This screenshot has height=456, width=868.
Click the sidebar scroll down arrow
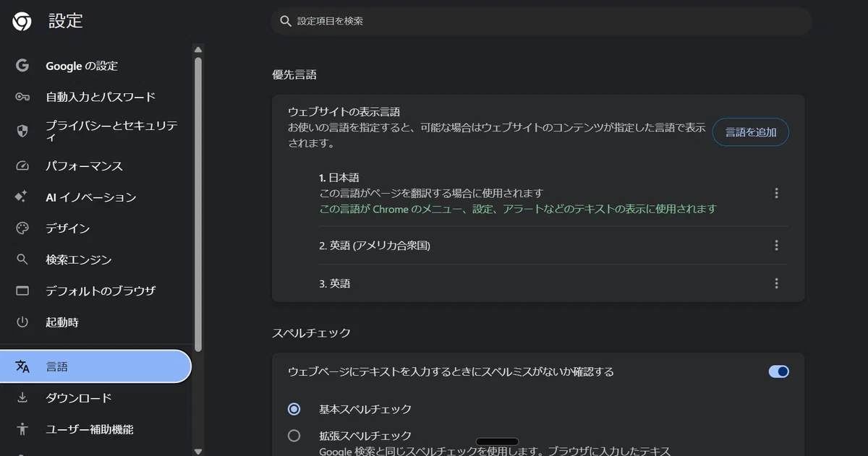point(198,451)
